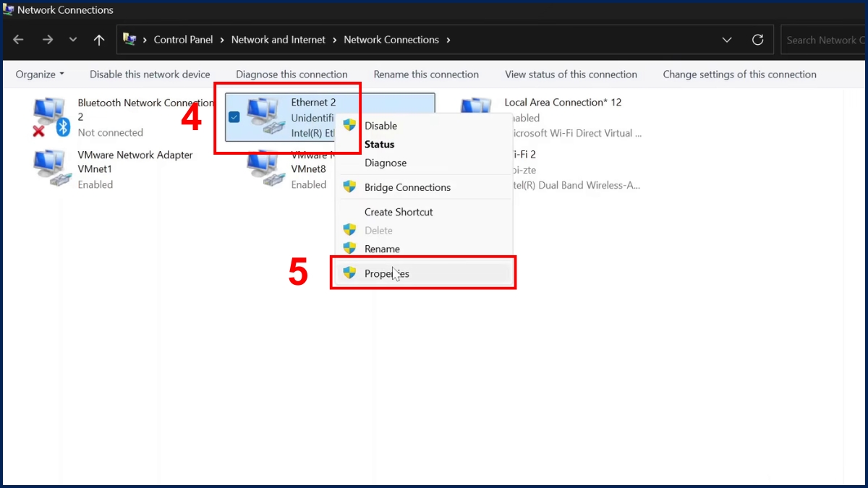Select the Local Area Connection* 12 adapter
The image size is (868, 488).
pyautogui.click(x=562, y=103)
